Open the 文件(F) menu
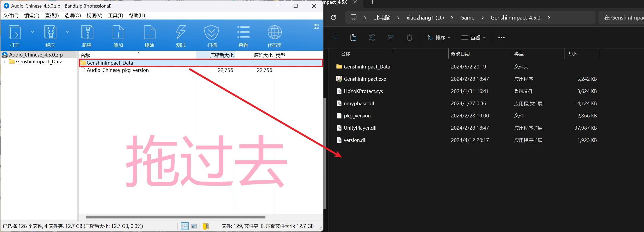 click(11, 15)
